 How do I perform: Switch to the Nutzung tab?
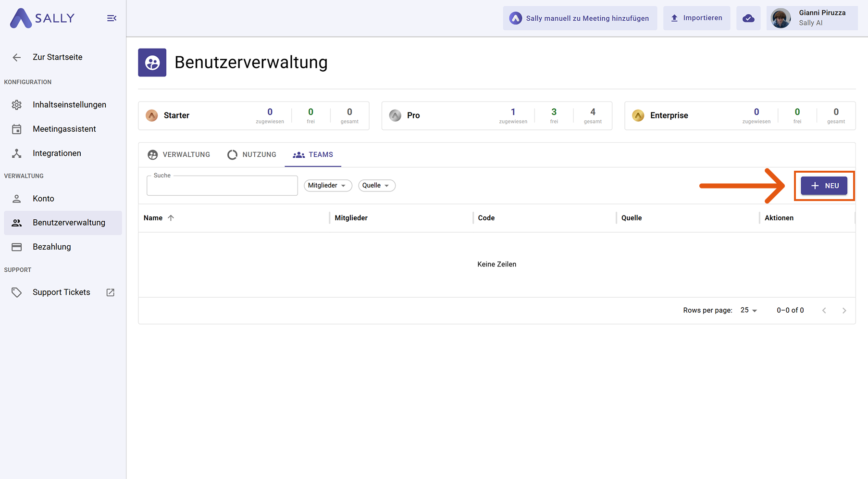coord(252,155)
